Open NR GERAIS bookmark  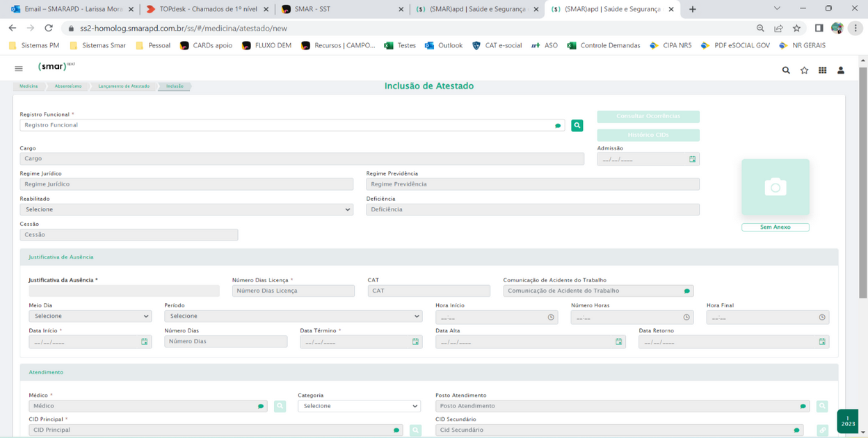point(802,45)
